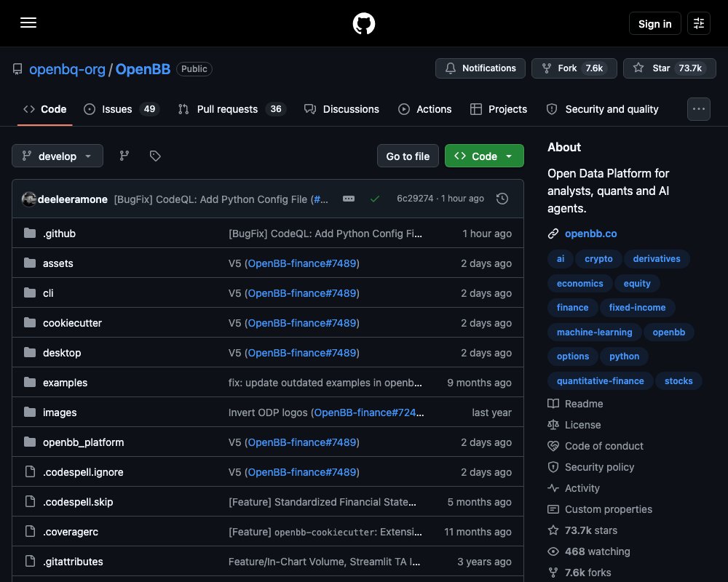The image size is (728, 582).
Task: Click the .github folder icon
Action: click(x=30, y=233)
